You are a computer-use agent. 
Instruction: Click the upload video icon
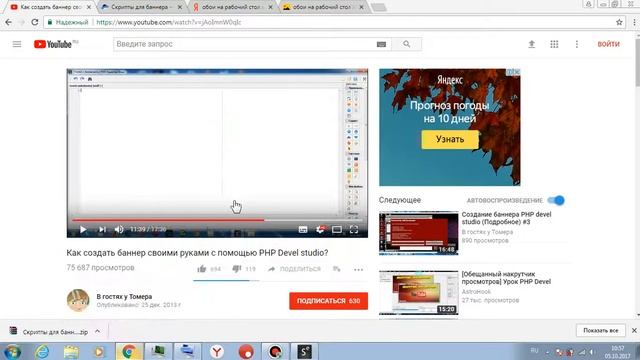click(x=531, y=44)
